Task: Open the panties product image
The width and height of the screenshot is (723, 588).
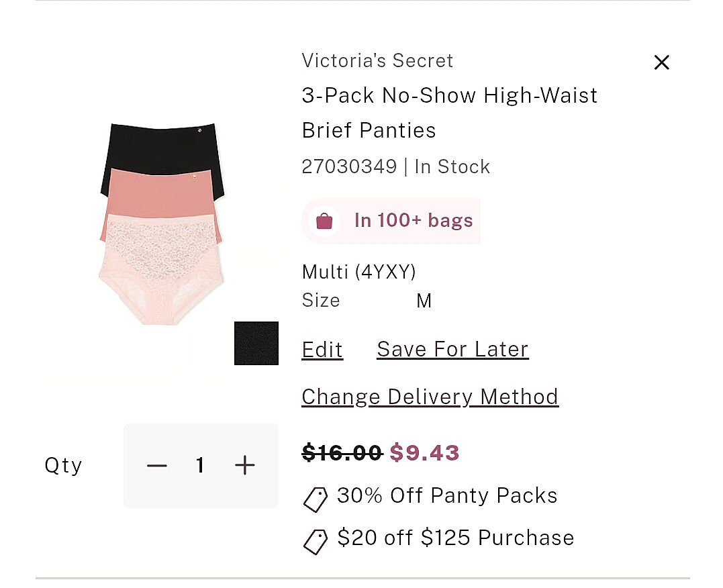Action: point(161,223)
